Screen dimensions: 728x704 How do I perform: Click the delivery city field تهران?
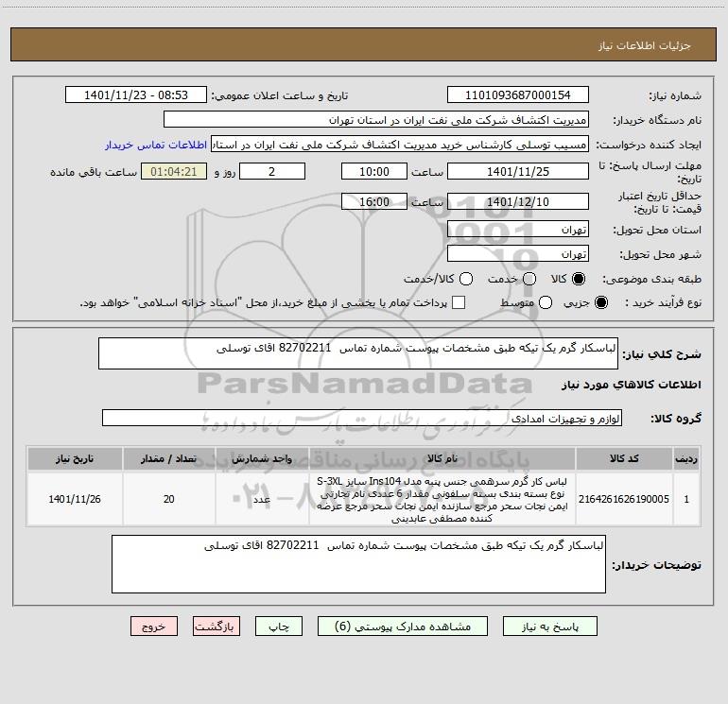coord(518,254)
